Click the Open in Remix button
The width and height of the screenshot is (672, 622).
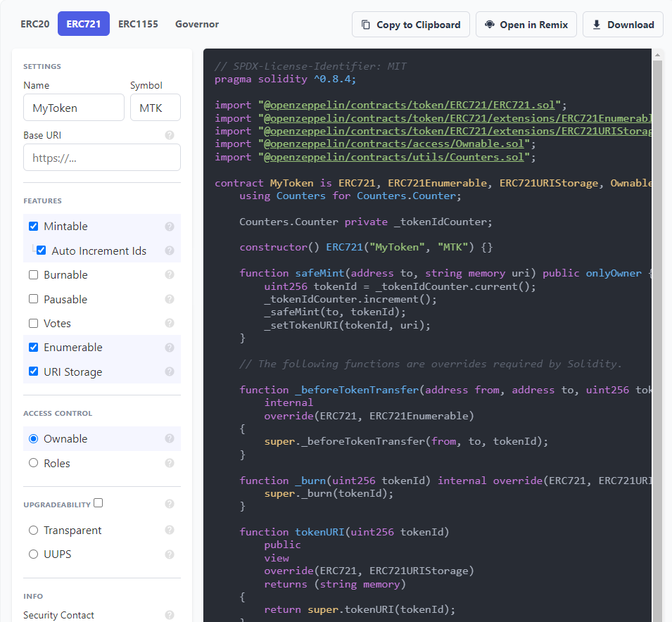[x=526, y=24]
